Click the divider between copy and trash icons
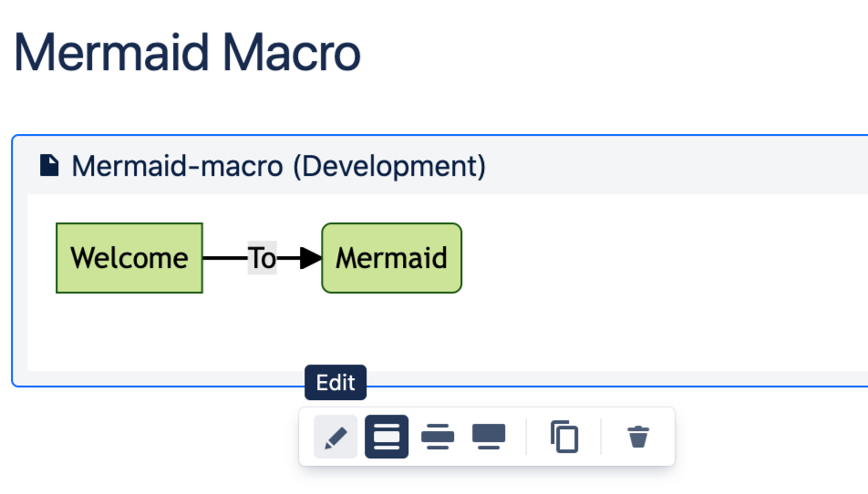Screen dimensions: 868x494 pos(602,437)
